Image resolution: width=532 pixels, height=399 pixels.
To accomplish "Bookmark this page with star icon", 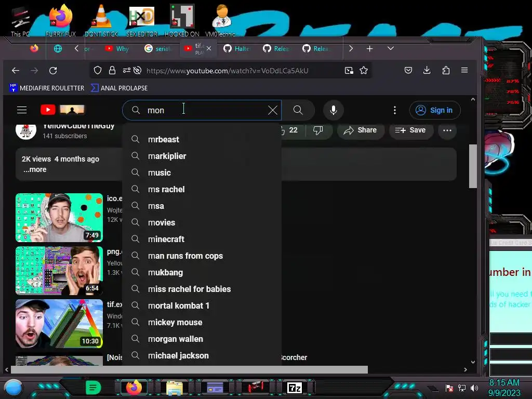I will point(364,70).
